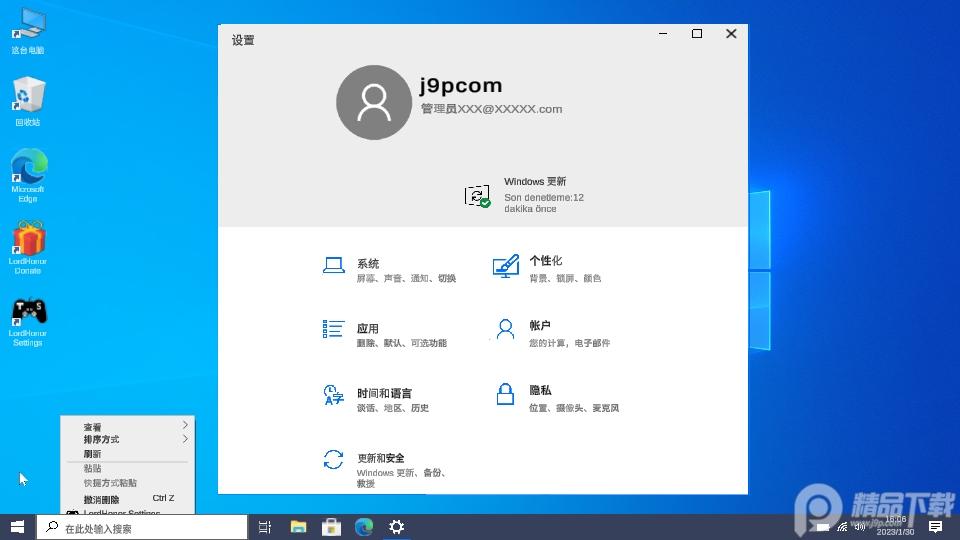Open the 个性化 personalization settings
The height and width of the screenshot is (540, 960).
pyautogui.click(x=545, y=262)
